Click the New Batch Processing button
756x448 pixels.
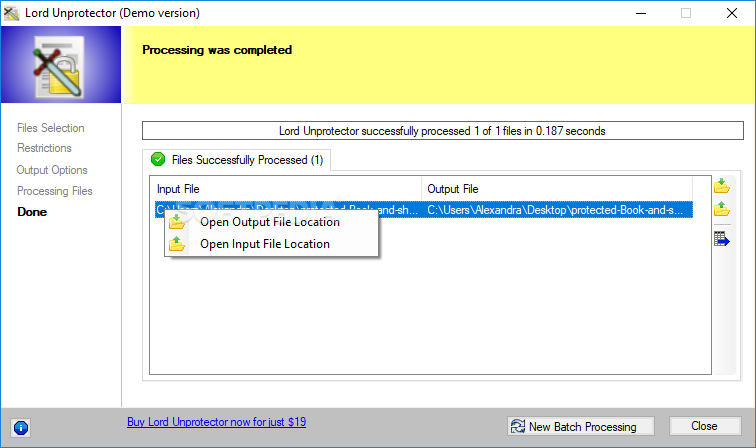point(580,426)
